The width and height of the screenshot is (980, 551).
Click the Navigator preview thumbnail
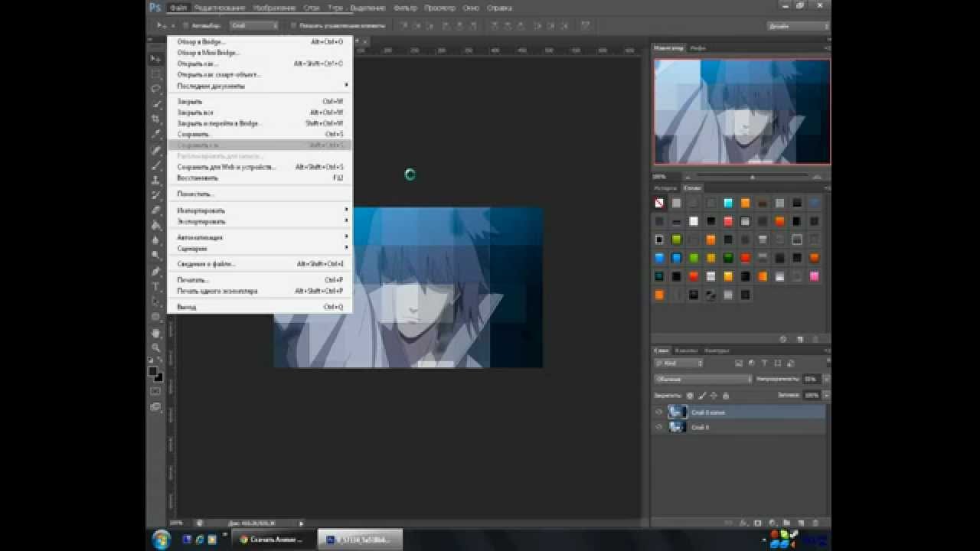742,112
